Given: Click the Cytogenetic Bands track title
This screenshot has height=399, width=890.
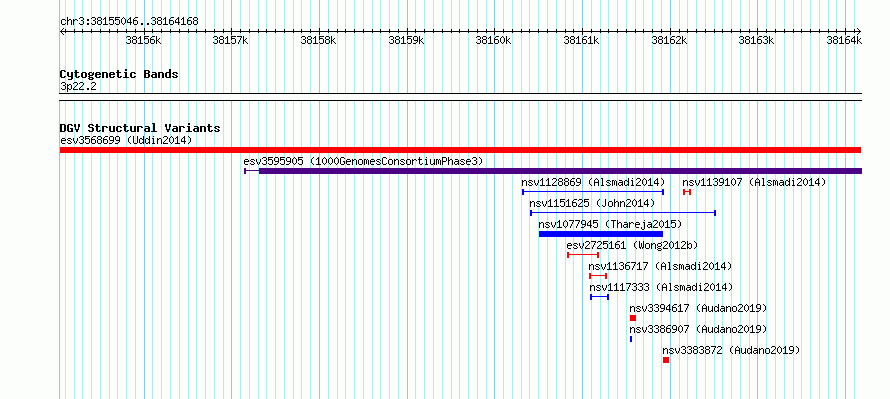Looking at the screenshot, I should pos(119,74).
